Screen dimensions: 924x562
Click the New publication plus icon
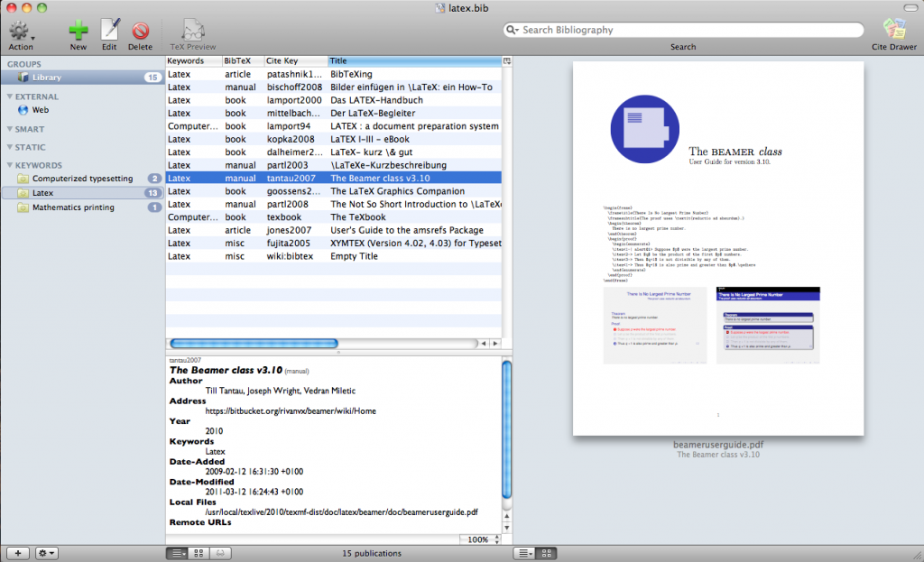(x=79, y=32)
